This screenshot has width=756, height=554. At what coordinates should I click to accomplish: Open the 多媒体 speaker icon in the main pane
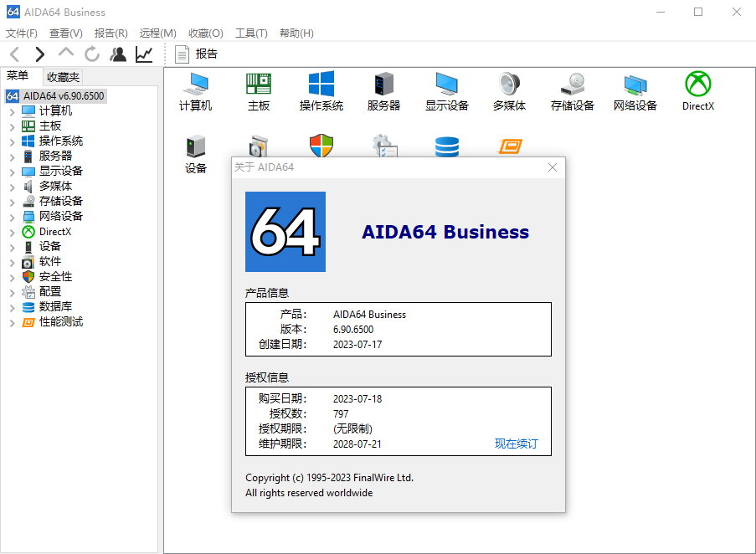tap(509, 92)
